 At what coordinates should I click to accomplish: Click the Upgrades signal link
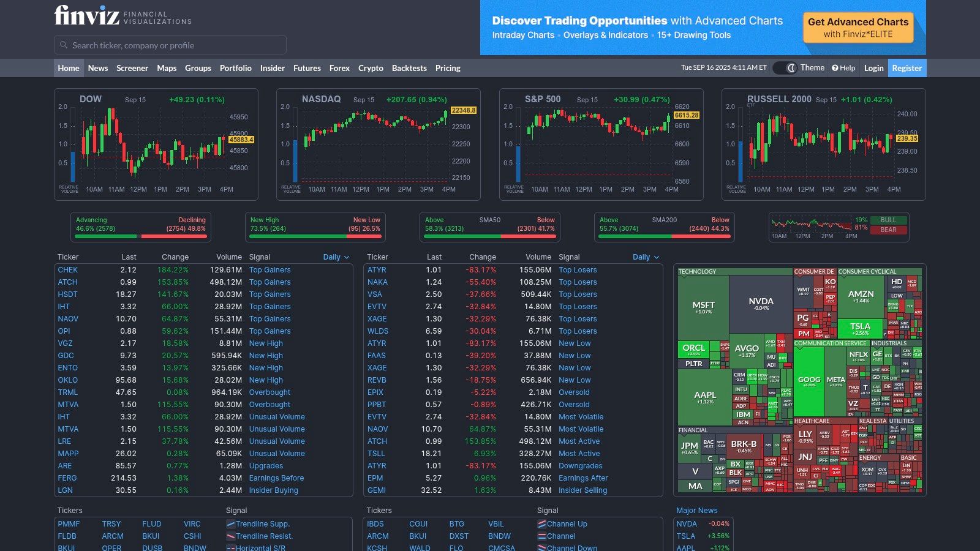point(266,466)
